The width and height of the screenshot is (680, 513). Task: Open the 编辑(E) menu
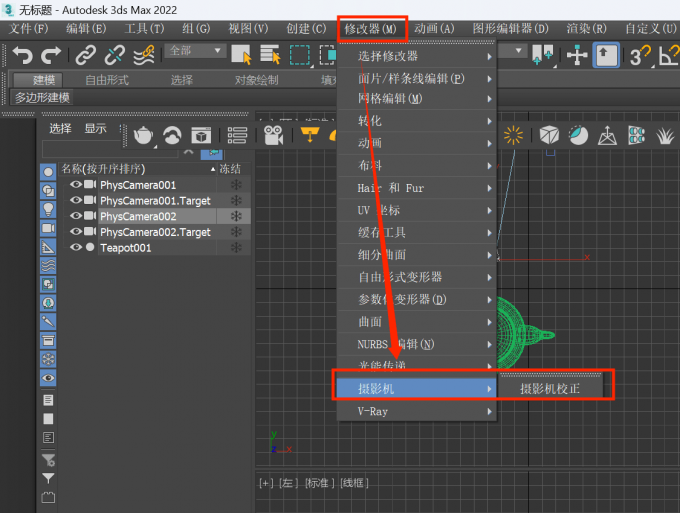tap(86, 29)
